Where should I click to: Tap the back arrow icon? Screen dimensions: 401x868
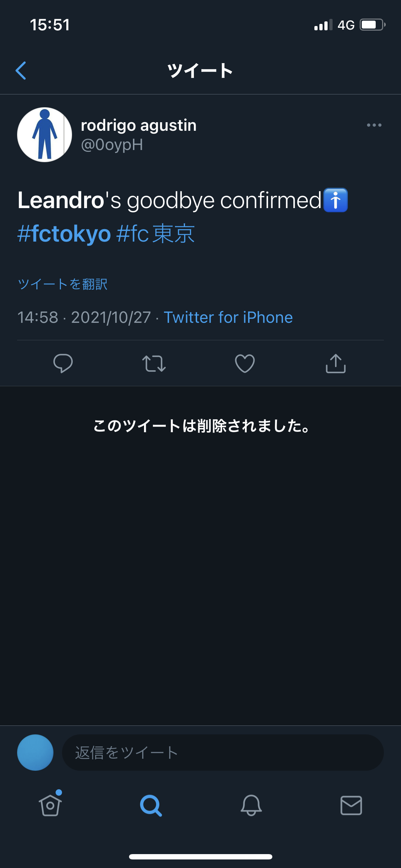click(x=21, y=71)
